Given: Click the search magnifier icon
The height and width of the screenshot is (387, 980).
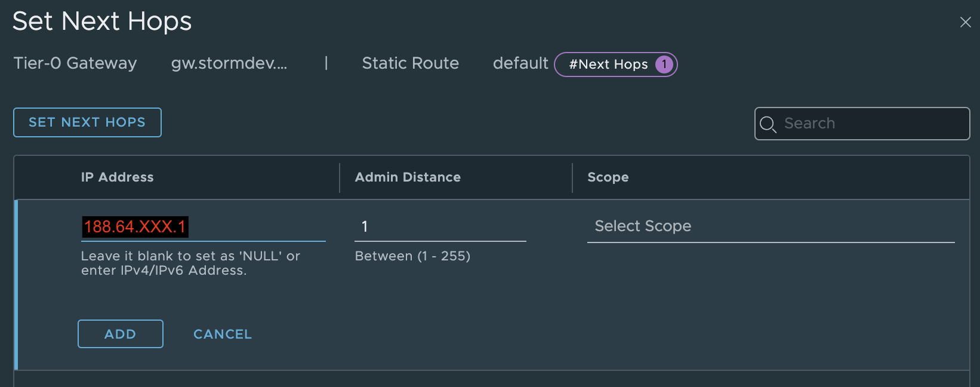Looking at the screenshot, I should coord(768,124).
